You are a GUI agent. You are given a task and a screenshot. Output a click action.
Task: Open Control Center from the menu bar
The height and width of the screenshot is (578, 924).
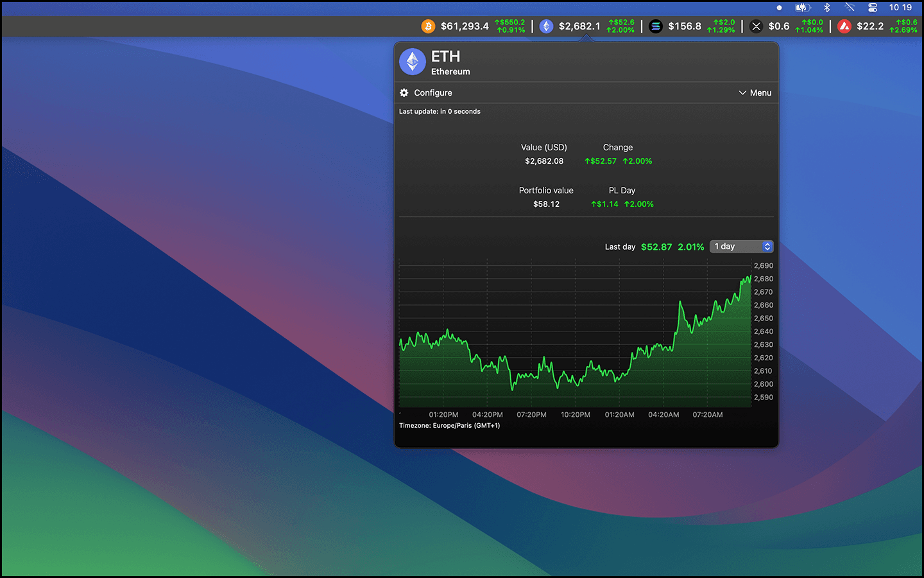click(873, 8)
